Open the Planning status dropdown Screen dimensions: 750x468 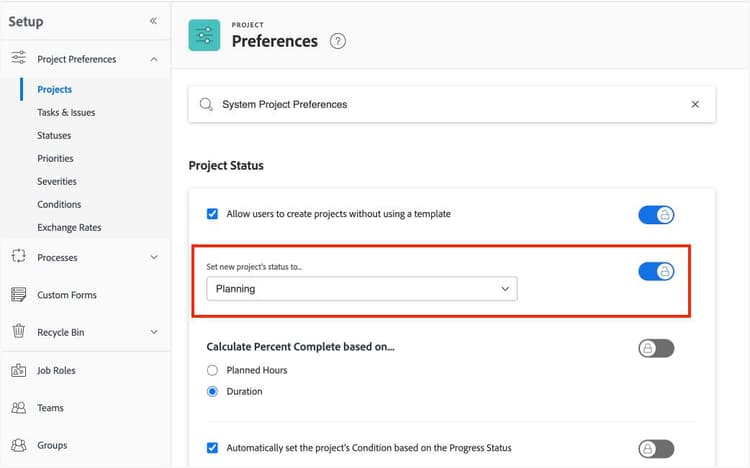click(361, 289)
